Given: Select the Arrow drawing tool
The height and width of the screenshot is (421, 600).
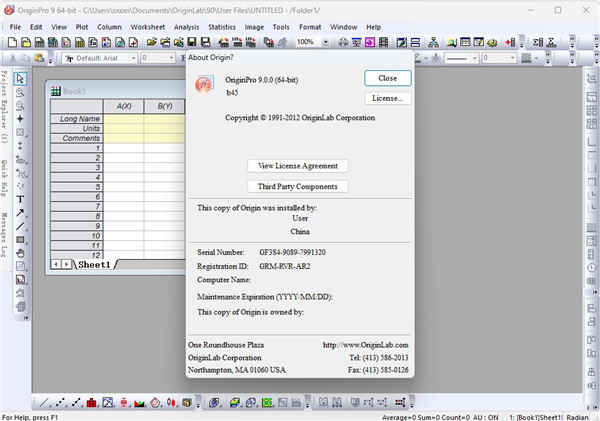Looking at the screenshot, I should 21,213.
